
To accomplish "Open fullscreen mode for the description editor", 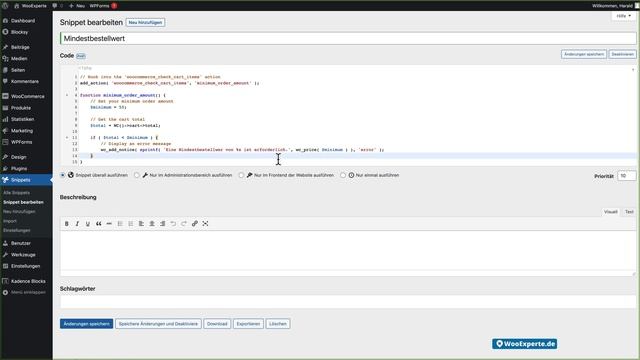I will (x=205, y=224).
